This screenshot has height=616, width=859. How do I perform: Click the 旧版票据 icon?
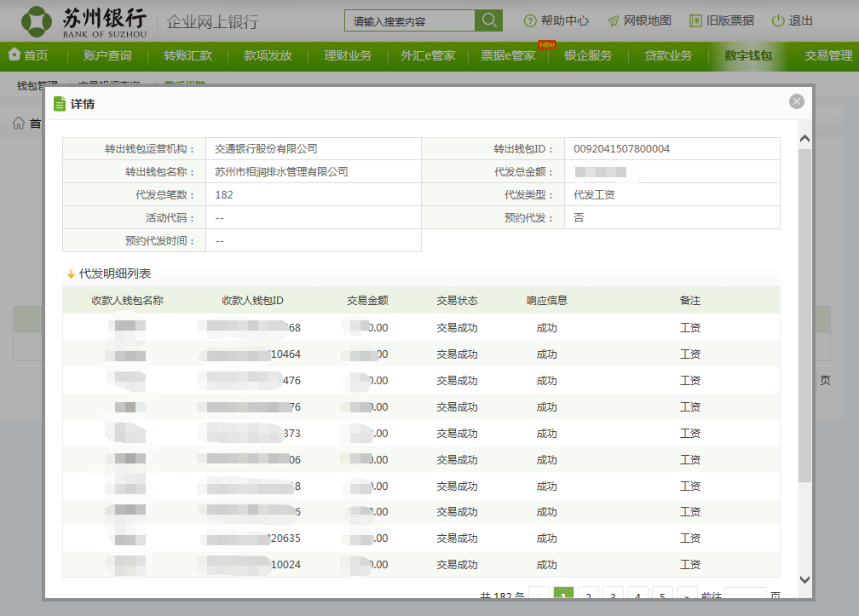695,20
